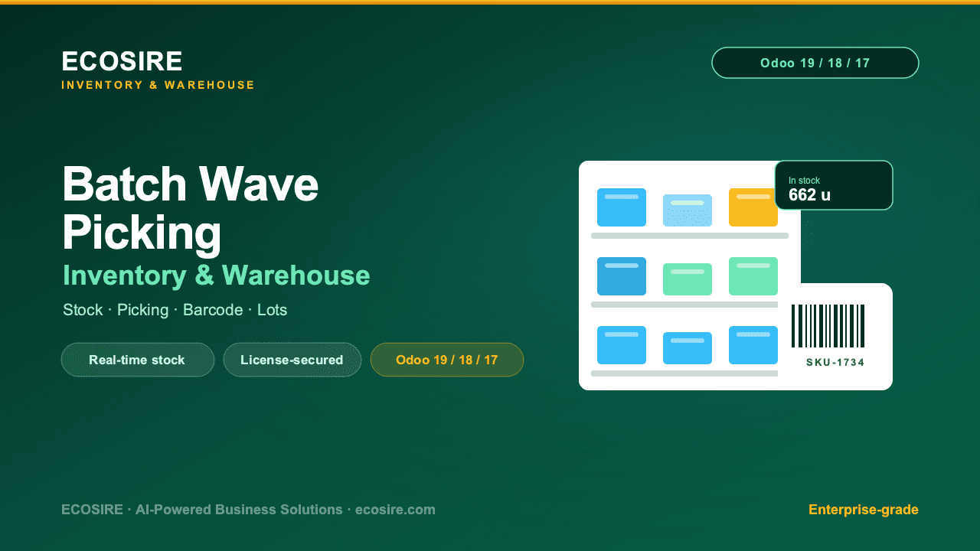The image size is (980, 551).
Task: Select the Real-time stock pill
Action: point(138,360)
